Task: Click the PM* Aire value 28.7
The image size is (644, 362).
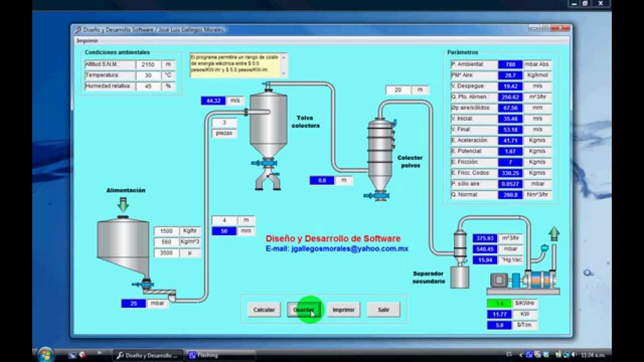Action: 510,75
